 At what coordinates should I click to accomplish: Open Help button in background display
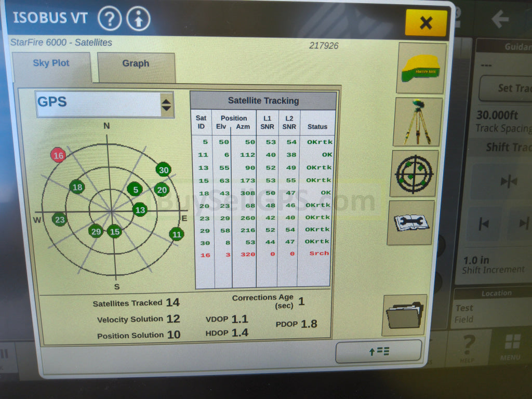[x=469, y=349]
